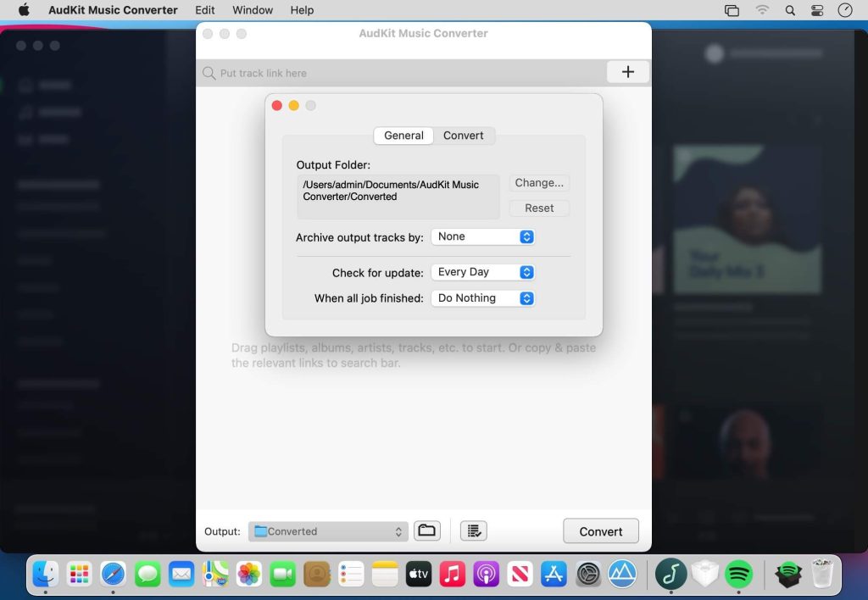Click the converted history list icon
The image size is (868, 600).
[x=473, y=531]
